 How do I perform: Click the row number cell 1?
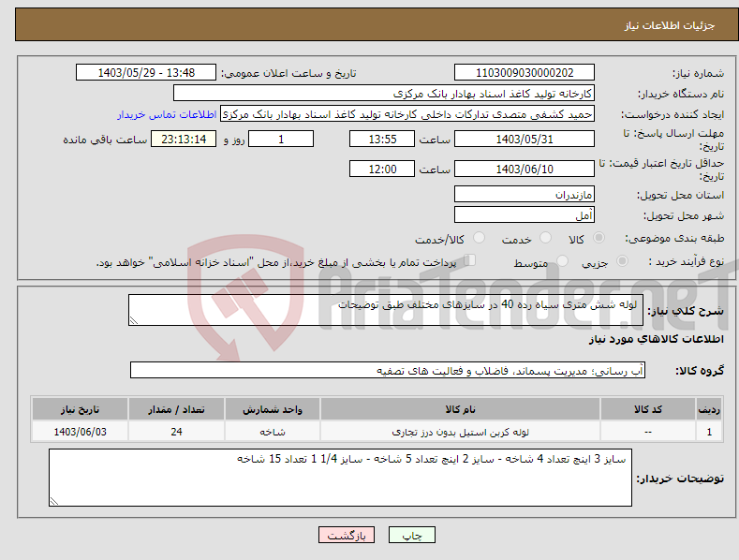pos(709,432)
